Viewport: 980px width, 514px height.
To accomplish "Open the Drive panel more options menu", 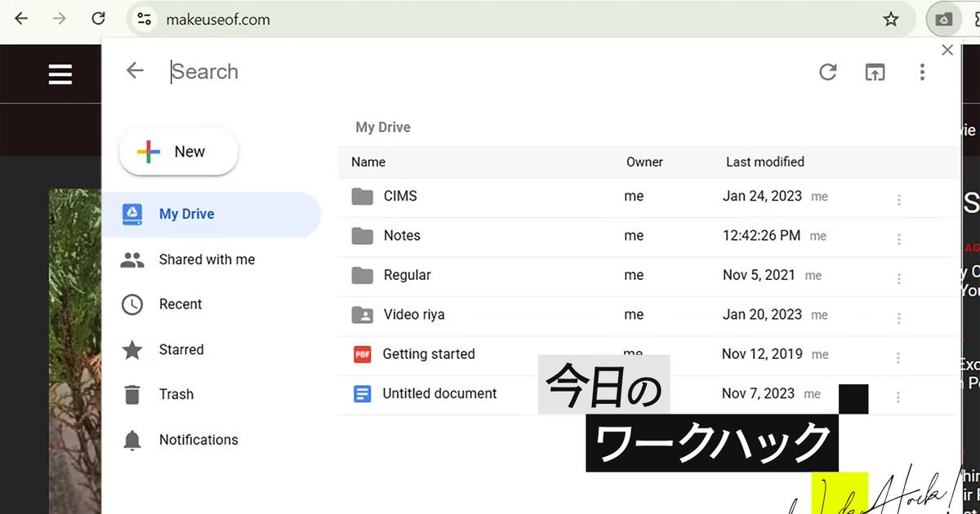I will pos(922,72).
